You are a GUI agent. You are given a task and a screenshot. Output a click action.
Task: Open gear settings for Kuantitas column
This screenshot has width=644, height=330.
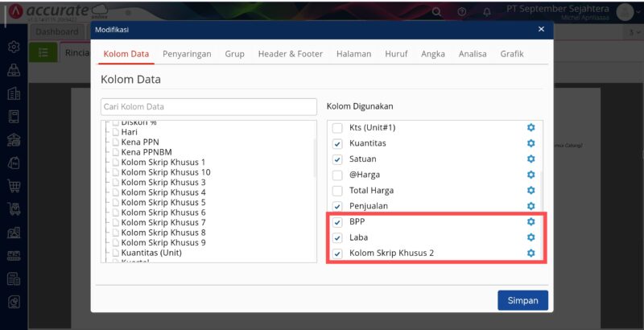(x=530, y=143)
